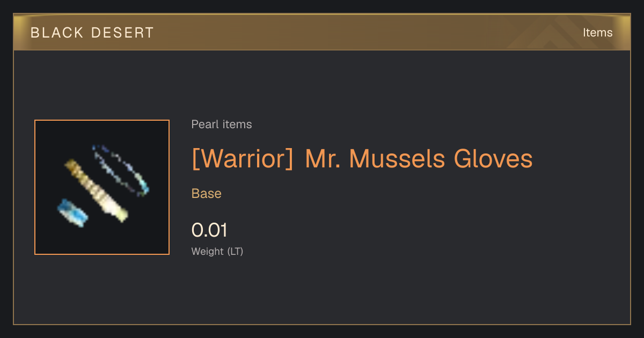The width and height of the screenshot is (644, 338).
Task: Select the Base grade label
Action: pos(207,194)
